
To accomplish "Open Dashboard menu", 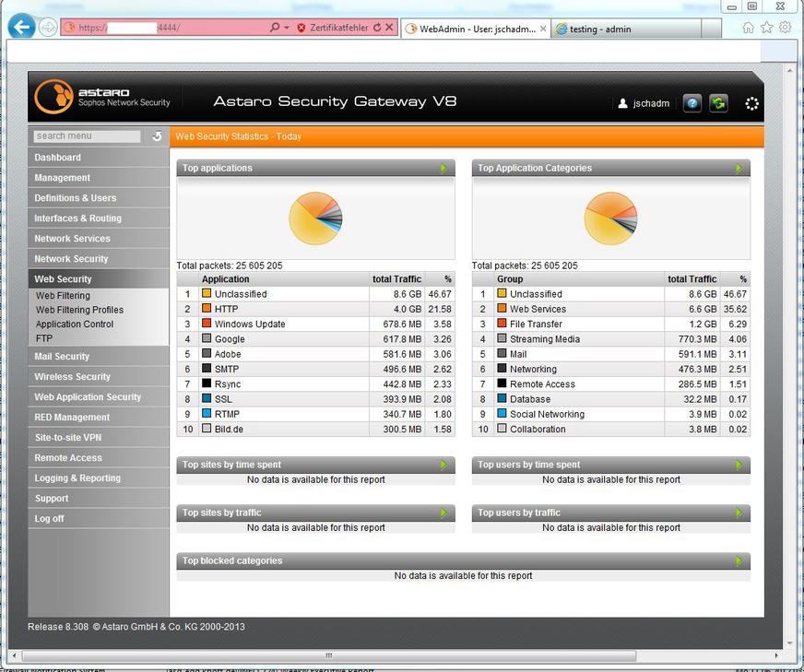I will 98,158.
